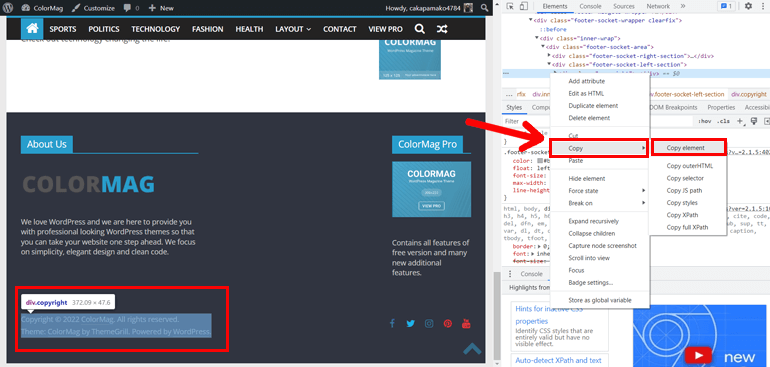Open Force state submenu
Image resolution: width=770 pixels, height=367 pixels.
click(600, 191)
